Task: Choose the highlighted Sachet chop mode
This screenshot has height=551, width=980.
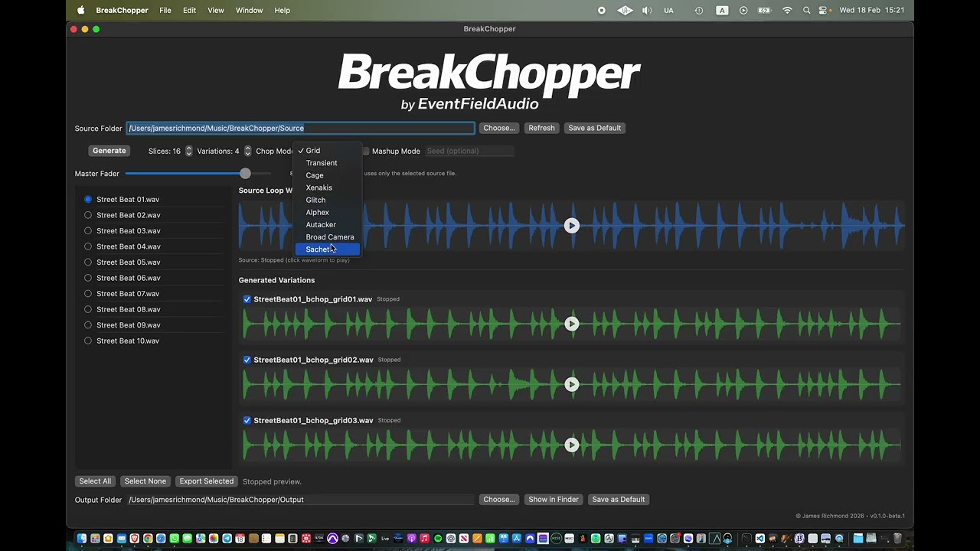Action: pyautogui.click(x=328, y=249)
